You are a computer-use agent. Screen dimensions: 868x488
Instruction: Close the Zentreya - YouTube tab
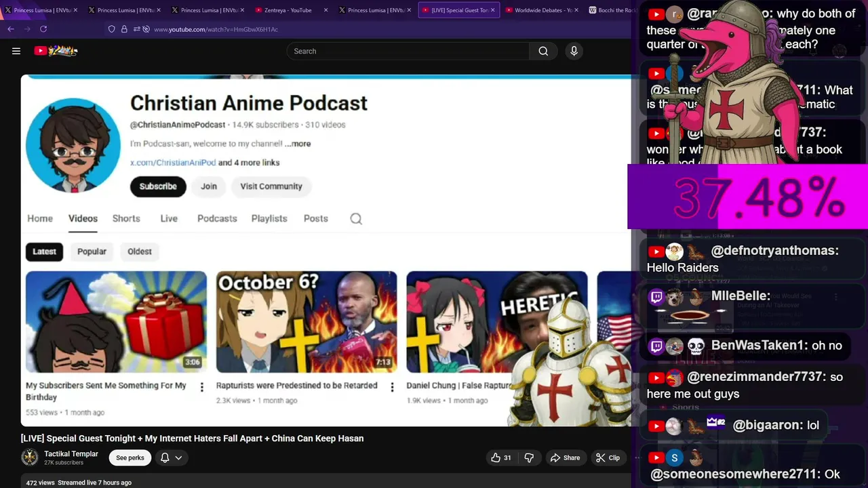[325, 10]
